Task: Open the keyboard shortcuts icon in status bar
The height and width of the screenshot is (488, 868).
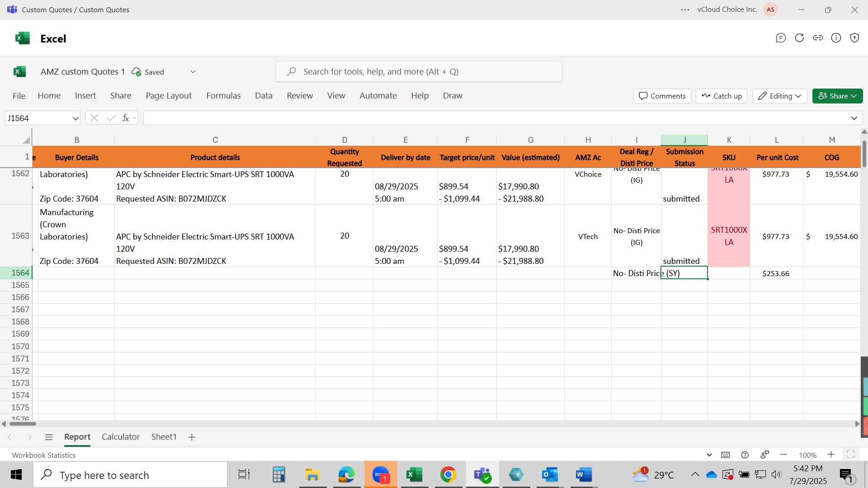Action: click(x=726, y=455)
